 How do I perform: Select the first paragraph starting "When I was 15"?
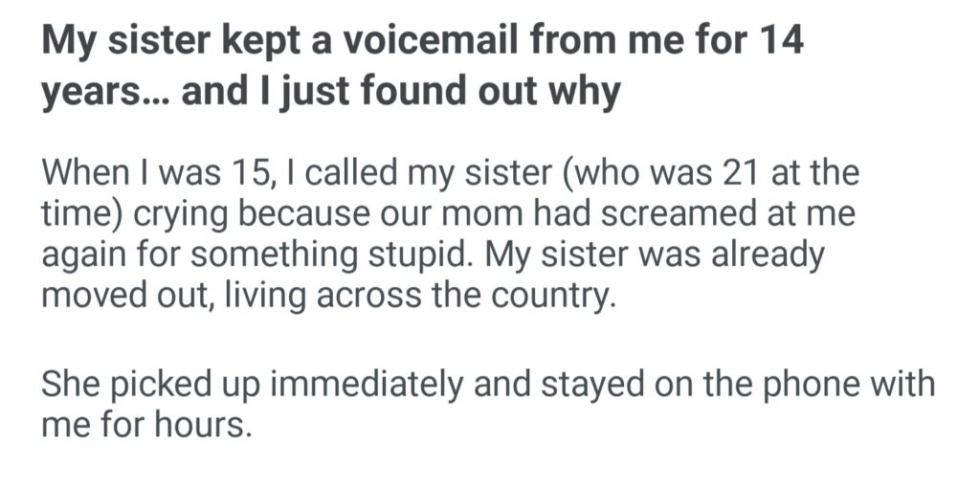[x=450, y=235]
